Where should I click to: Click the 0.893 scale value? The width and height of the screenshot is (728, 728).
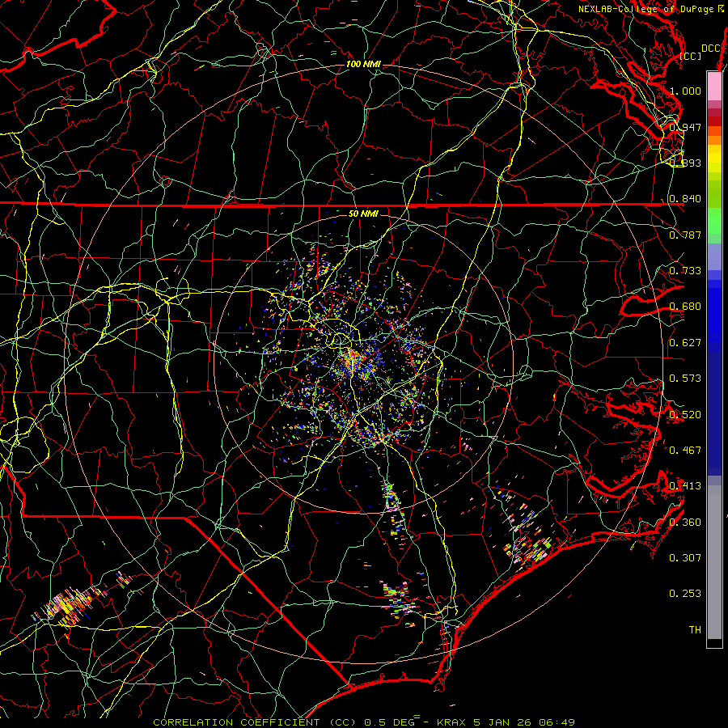click(685, 163)
